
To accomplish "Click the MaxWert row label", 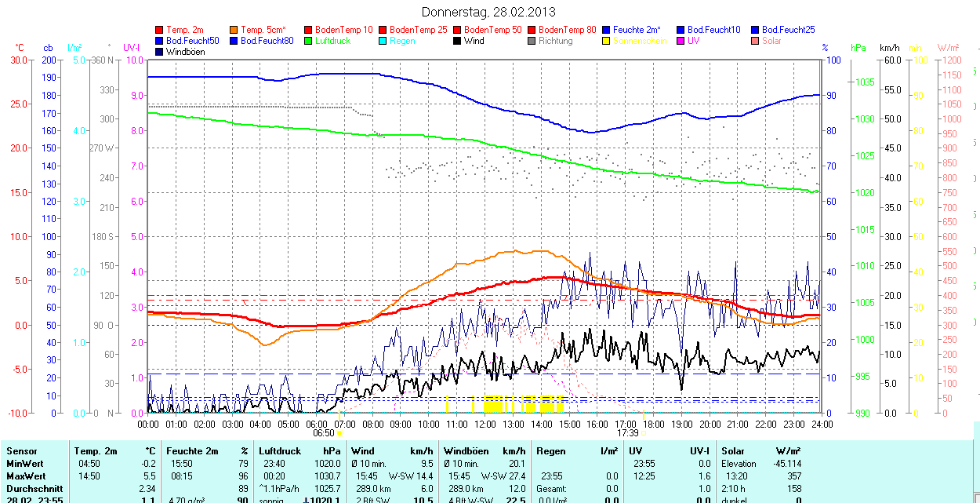I will point(27,476).
